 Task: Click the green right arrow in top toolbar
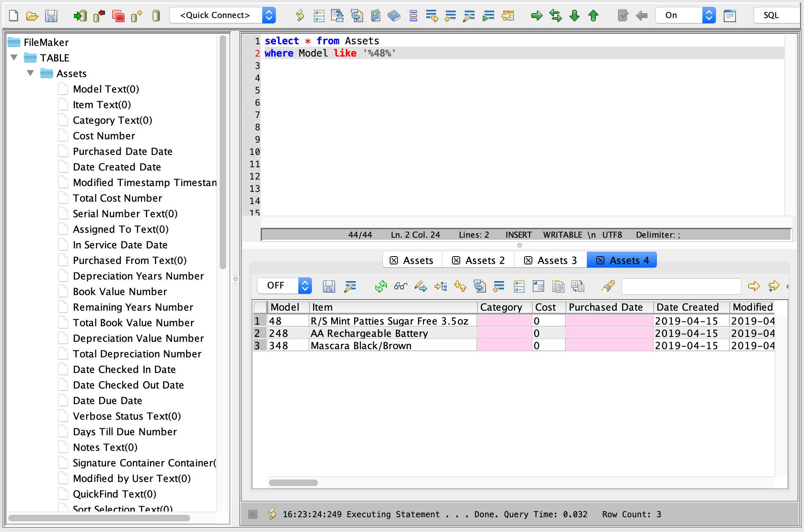click(536, 16)
